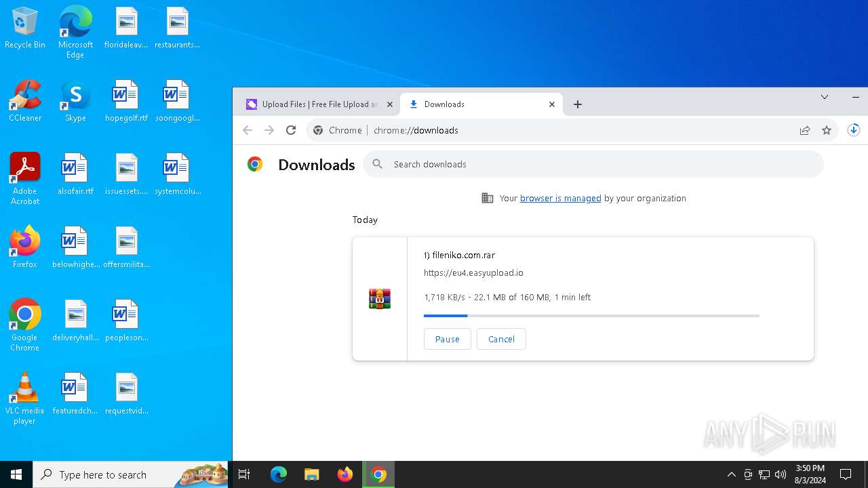868x488 pixels.
Task: Open CCleaner desktop shortcut
Action: [25, 102]
